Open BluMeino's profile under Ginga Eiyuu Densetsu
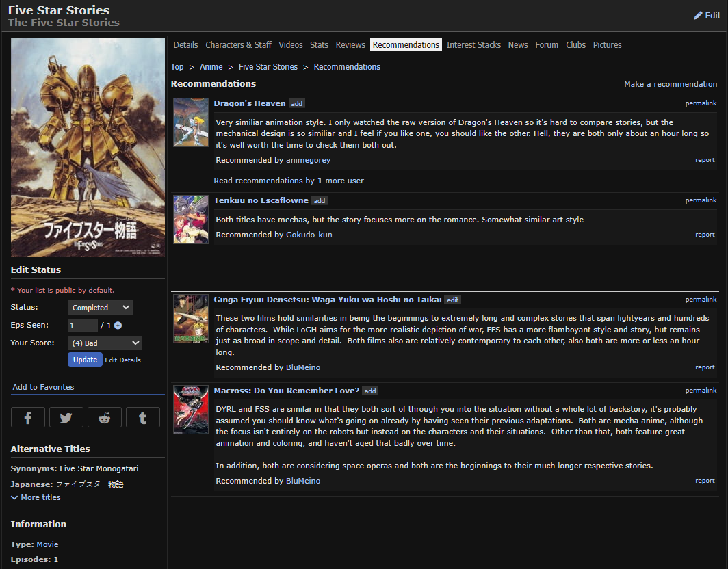The image size is (728, 569). [303, 367]
